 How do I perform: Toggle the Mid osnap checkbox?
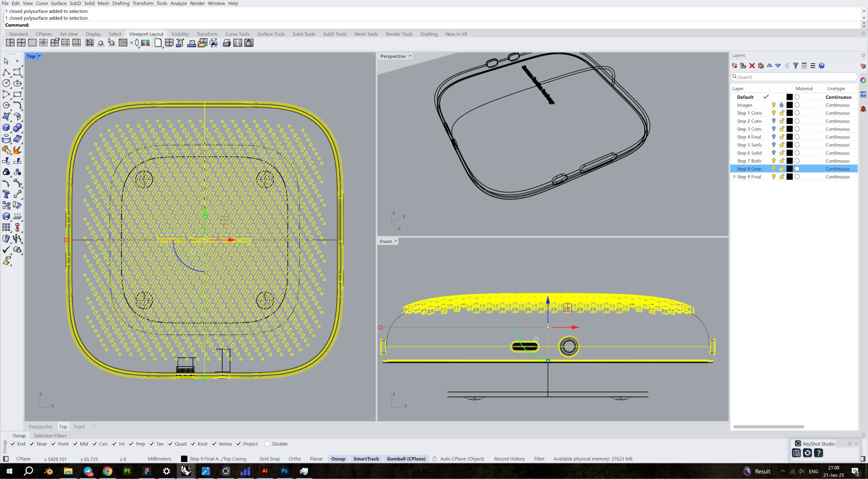[75, 444]
